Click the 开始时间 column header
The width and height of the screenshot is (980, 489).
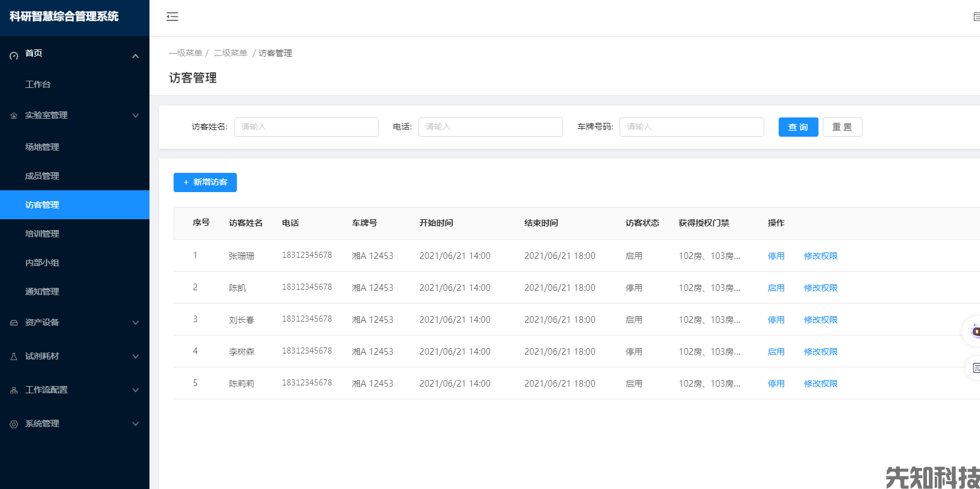coord(436,223)
